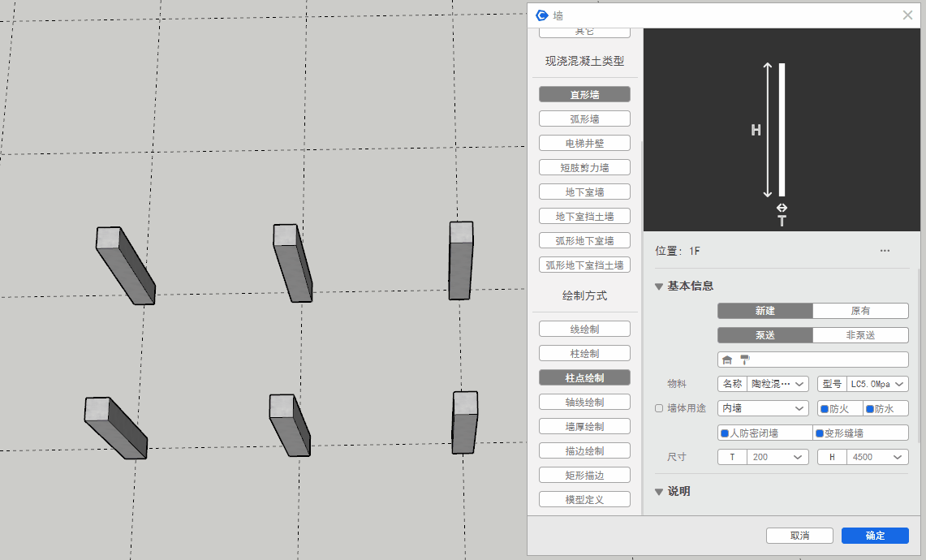Switch to the 原有 option
Screen dimensions: 926x560
[x=860, y=311]
